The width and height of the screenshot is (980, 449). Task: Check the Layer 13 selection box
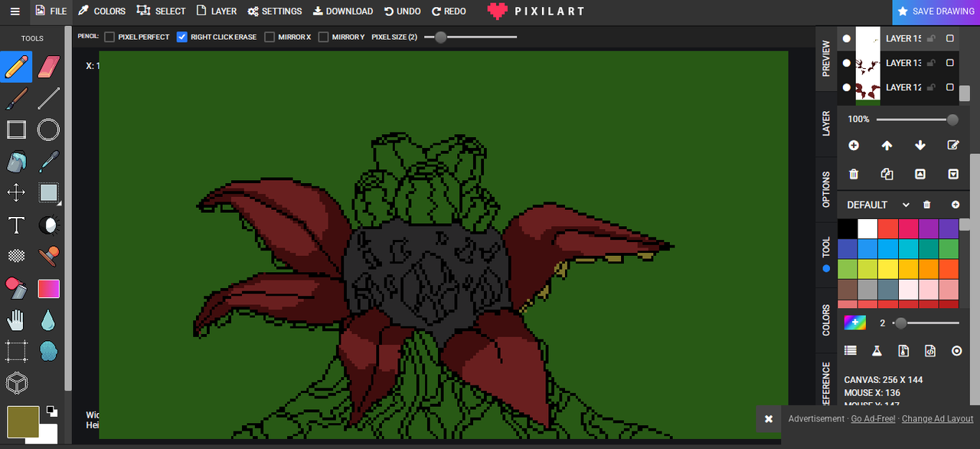tap(950, 63)
